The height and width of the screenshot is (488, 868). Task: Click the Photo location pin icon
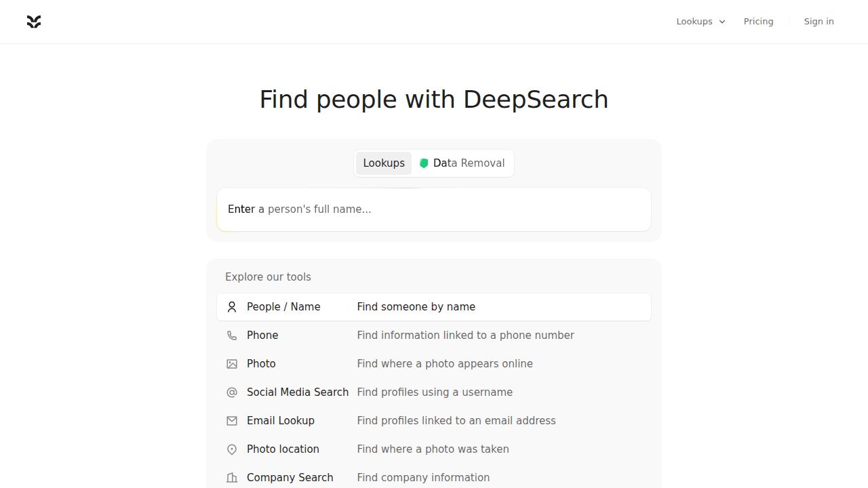[232, 449]
